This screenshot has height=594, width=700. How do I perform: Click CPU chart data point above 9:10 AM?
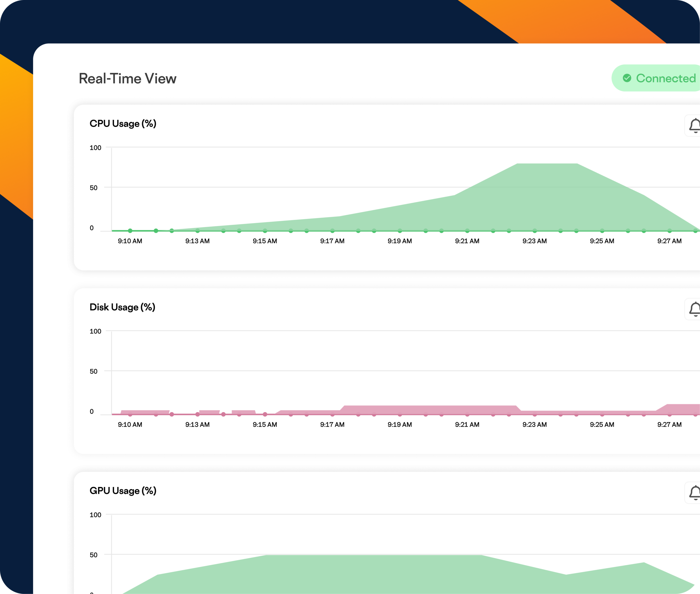[130, 231]
